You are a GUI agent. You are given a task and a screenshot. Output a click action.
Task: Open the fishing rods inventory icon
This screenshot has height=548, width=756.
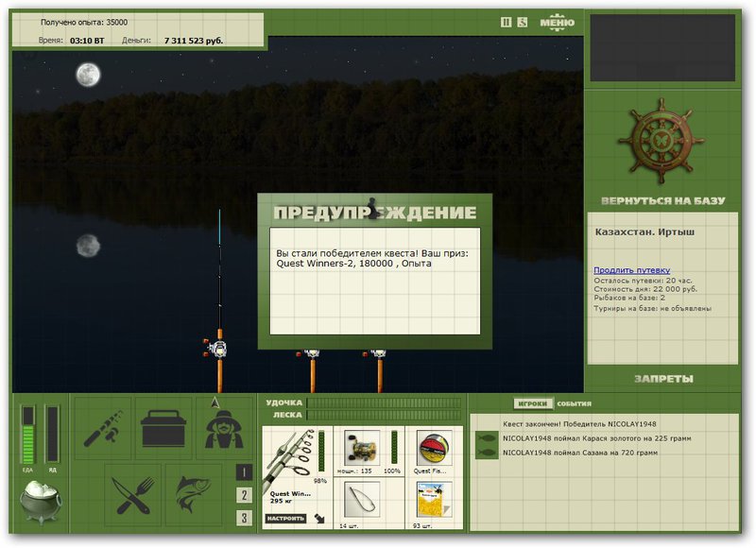pos(103,429)
